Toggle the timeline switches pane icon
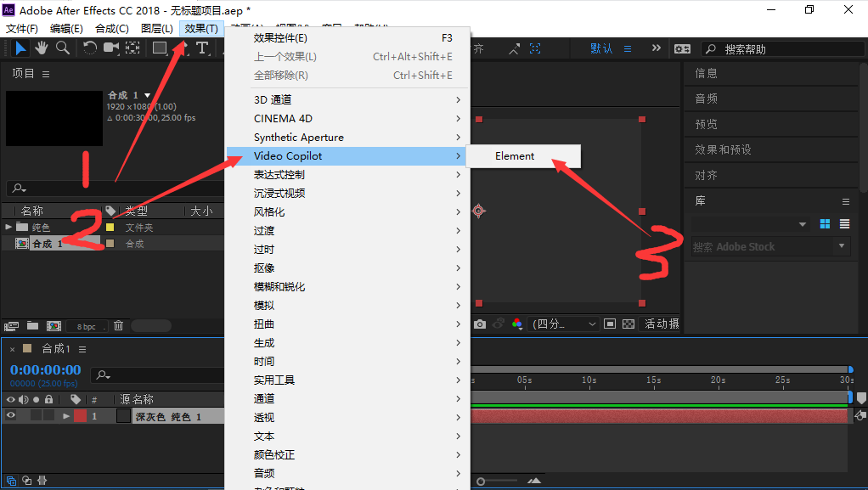868x490 pixels. (x=11, y=481)
